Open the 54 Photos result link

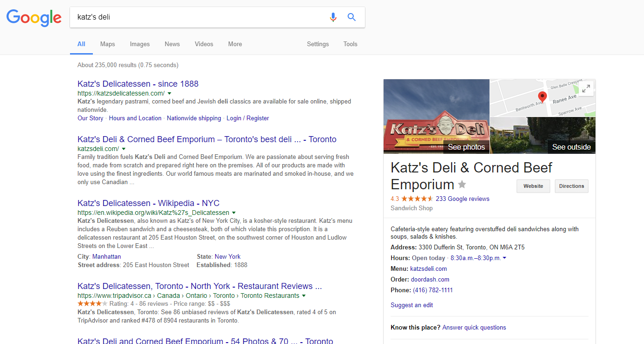tap(205, 341)
